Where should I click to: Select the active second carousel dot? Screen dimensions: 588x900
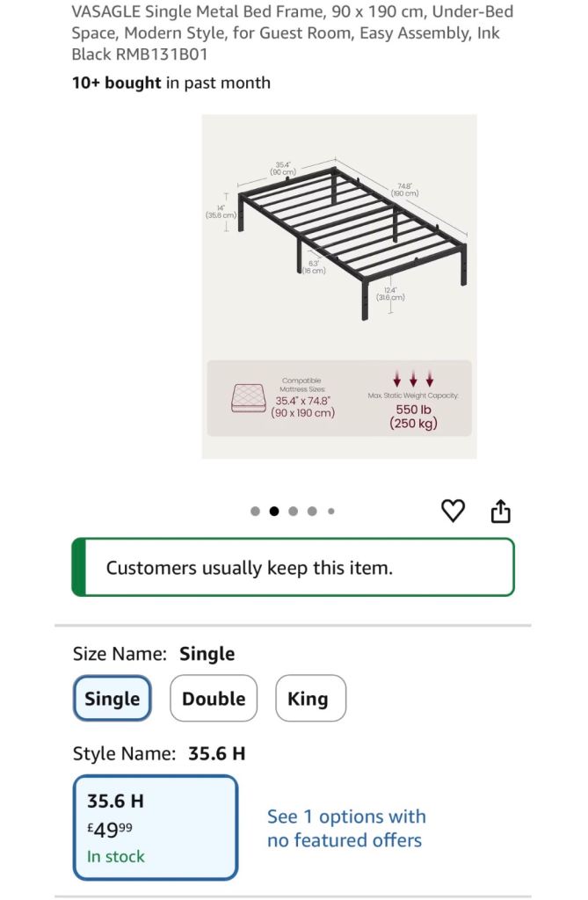273,512
